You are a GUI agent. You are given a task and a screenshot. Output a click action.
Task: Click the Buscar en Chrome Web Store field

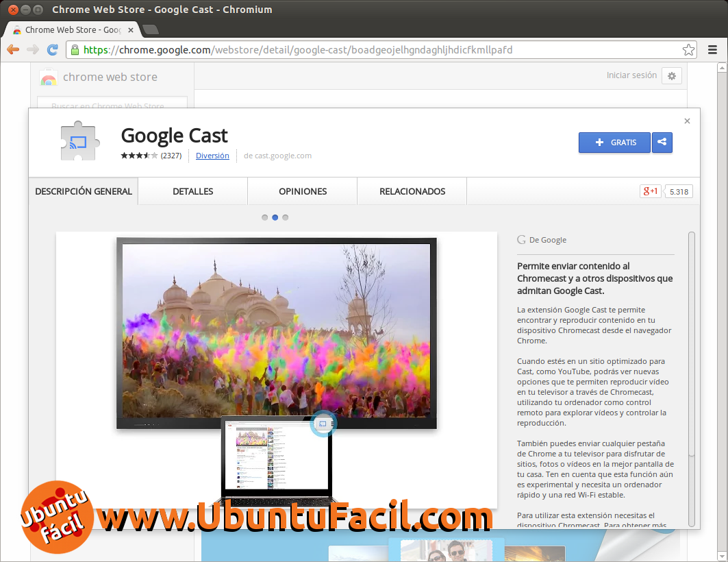(112, 103)
